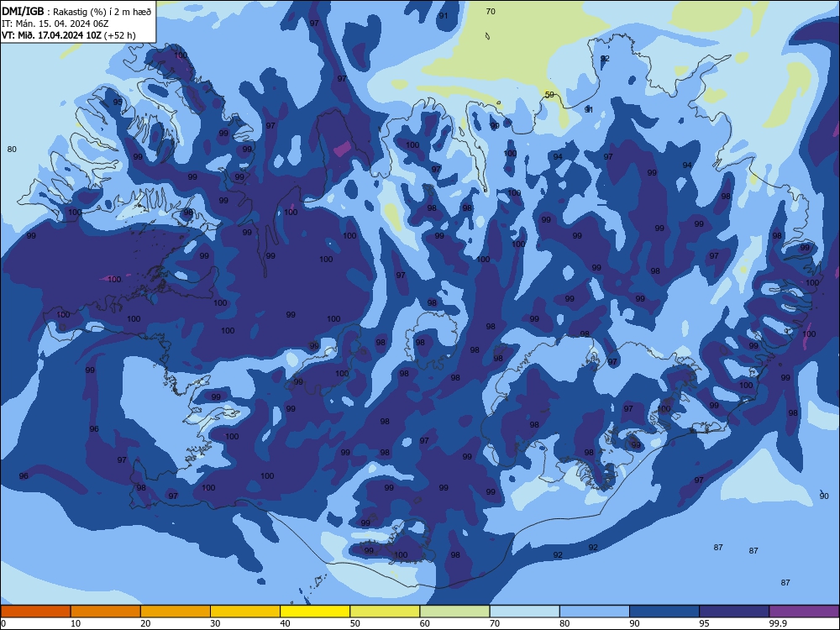
Task: Click the 'VT: Mið. 17.04.2024 10Z (+52 h)' line
Action: [x=69, y=35]
